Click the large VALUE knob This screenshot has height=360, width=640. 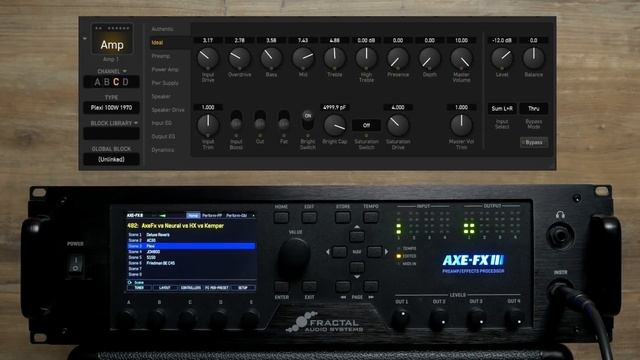pos(294,256)
